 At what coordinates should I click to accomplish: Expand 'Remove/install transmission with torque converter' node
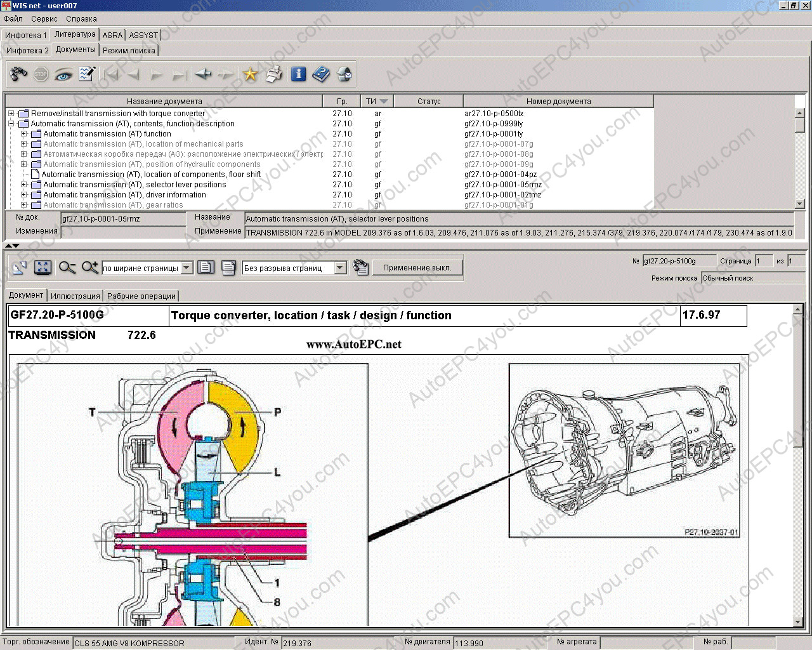(x=11, y=114)
